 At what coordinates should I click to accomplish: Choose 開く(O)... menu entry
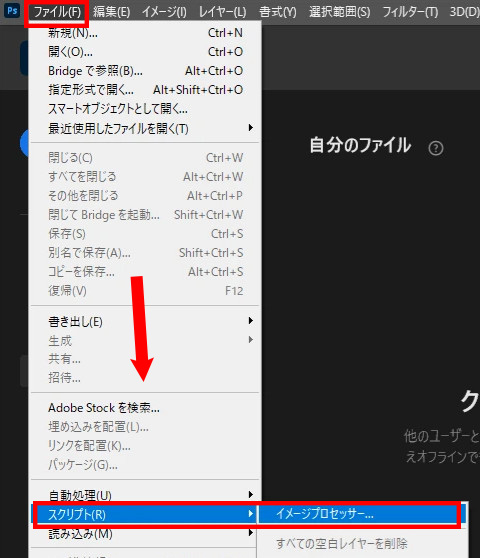coord(145,52)
